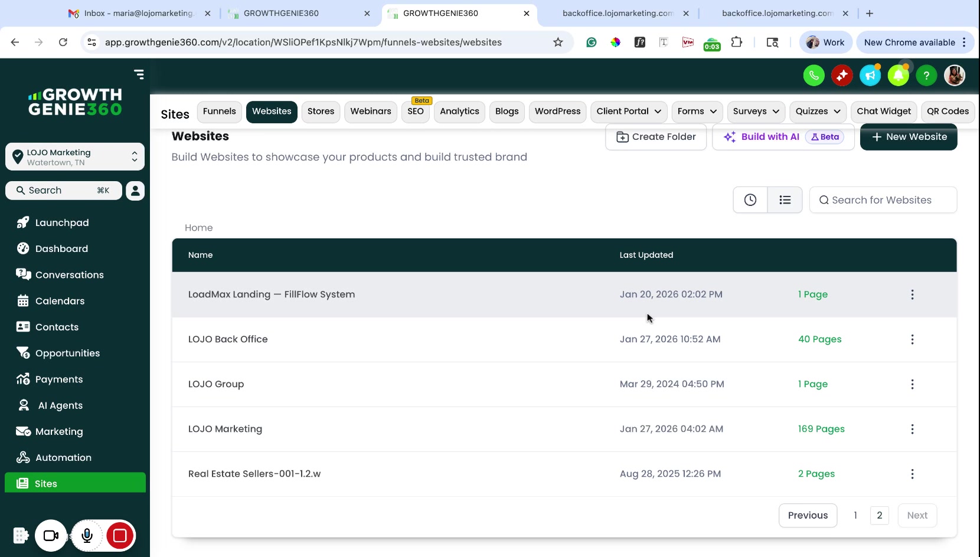Viewport: 980px width, 557px height.
Task: Open the LOJO Marketing location switcher
Action: (x=75, y=157)
